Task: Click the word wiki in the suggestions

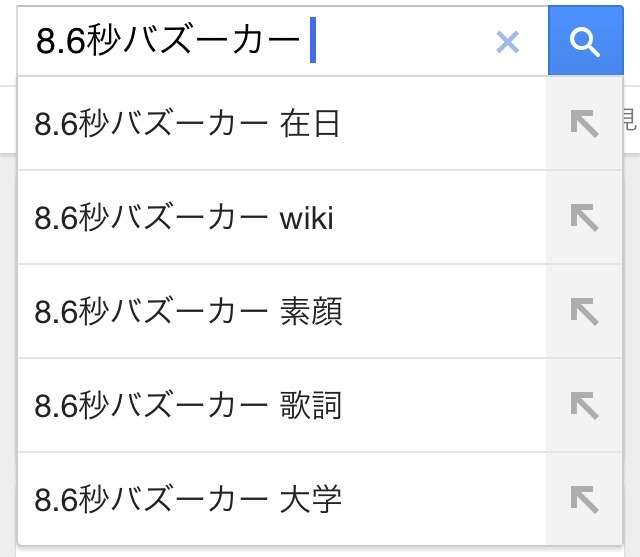Action: [x=307, y=218]
